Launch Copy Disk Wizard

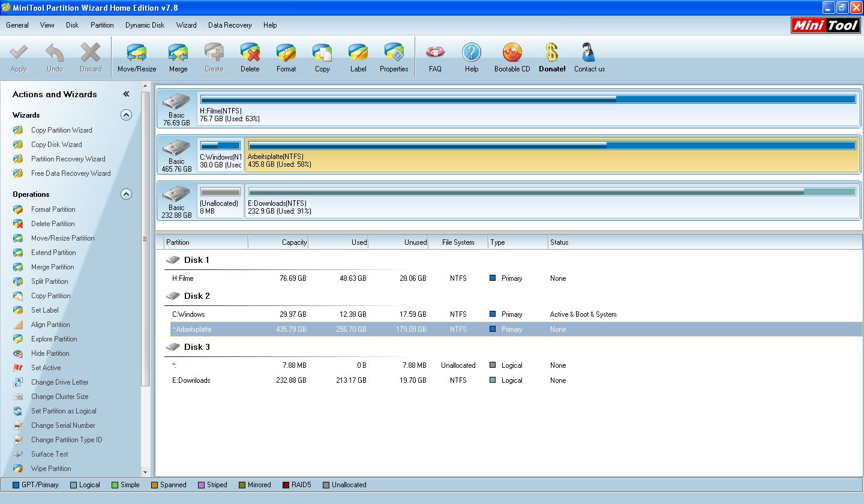(x=56, y=145)
